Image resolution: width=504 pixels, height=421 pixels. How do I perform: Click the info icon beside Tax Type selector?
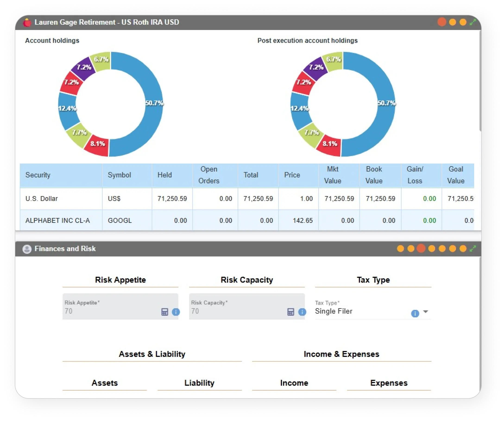[x=415, y=313]
